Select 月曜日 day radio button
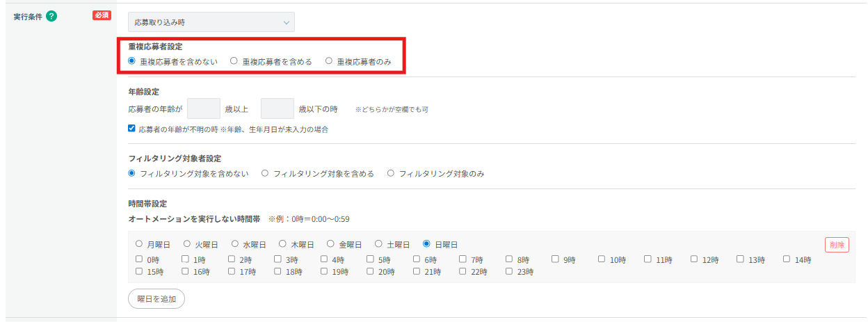 point(139,244)
